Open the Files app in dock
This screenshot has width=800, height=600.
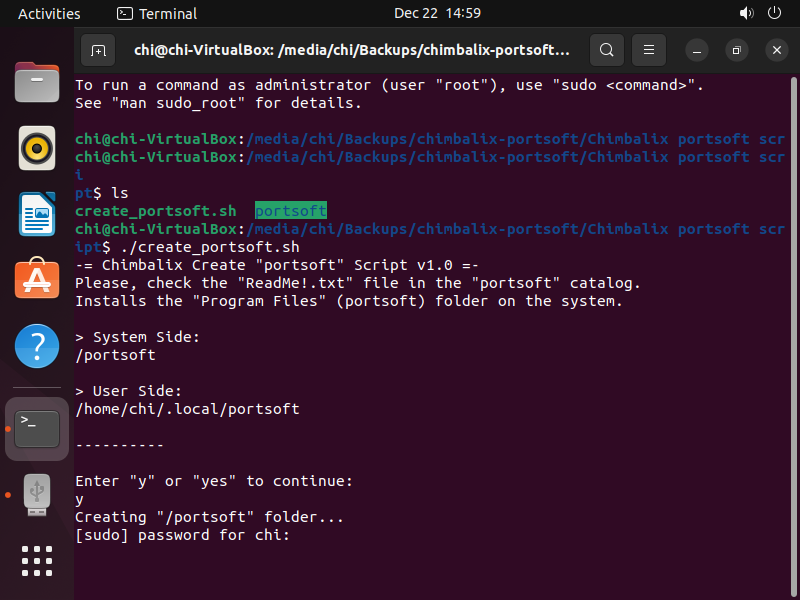click(x=37, y=83)
